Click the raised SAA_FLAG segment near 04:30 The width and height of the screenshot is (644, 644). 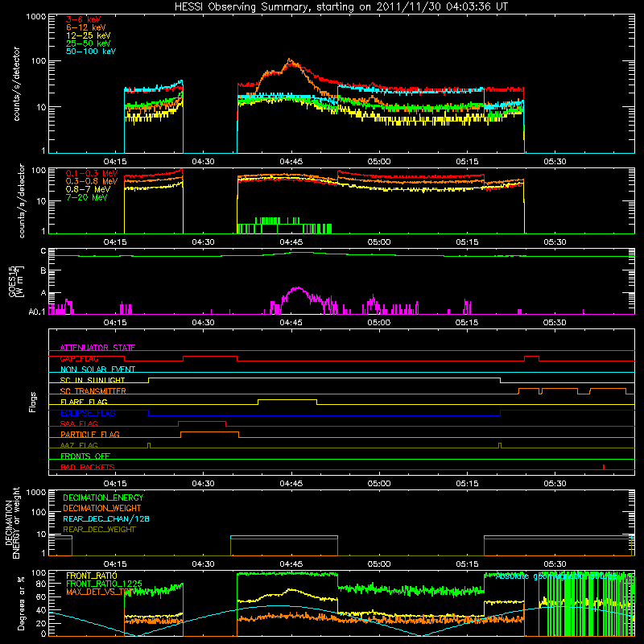click(x=202, y=421)
